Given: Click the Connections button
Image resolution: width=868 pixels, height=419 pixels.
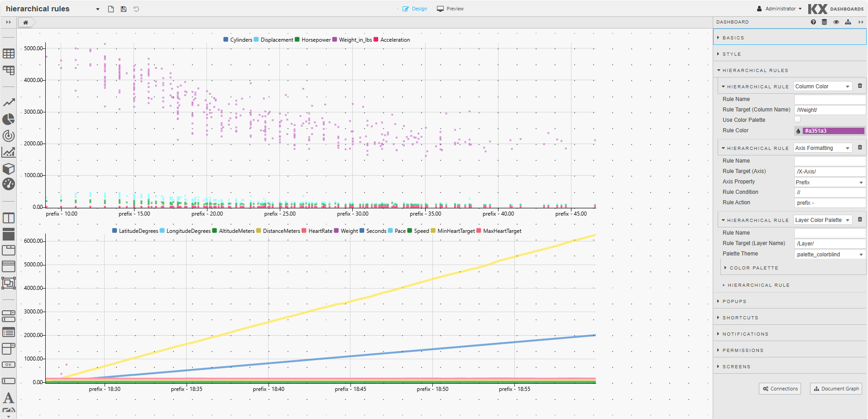Looking at the screenshot, I should point(780,389).
